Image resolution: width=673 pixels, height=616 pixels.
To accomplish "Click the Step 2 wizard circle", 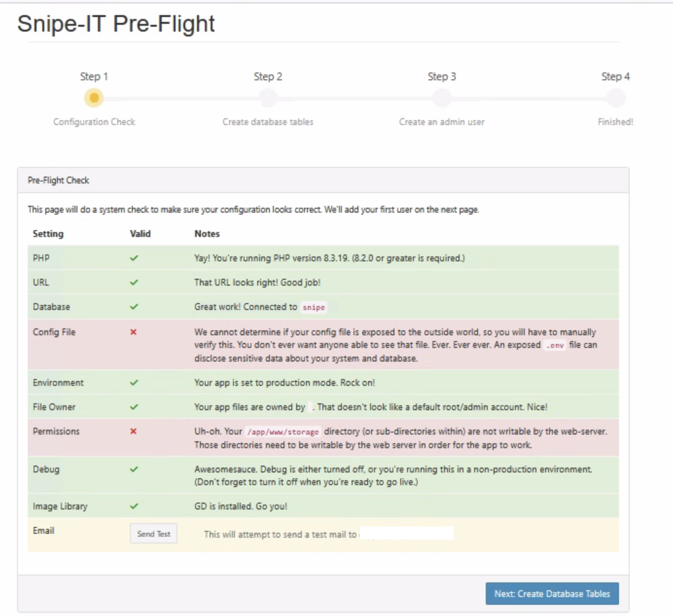I will tap(268, 98).
